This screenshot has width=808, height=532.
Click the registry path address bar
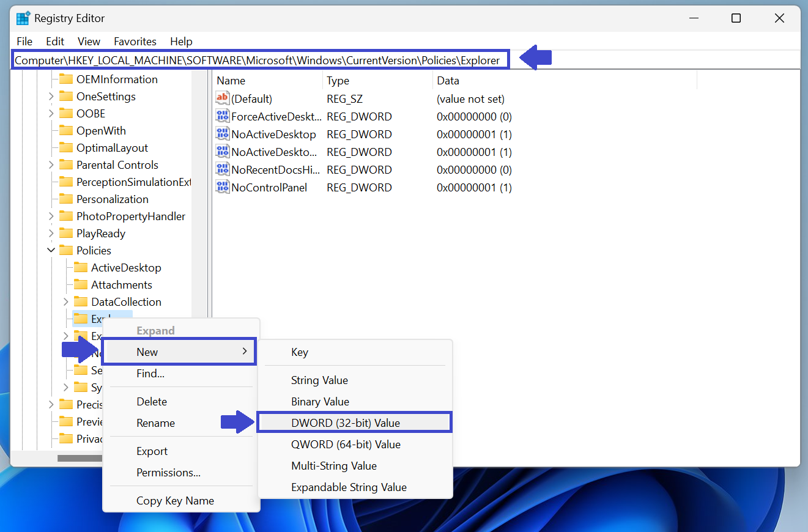[x=257, y=61]
